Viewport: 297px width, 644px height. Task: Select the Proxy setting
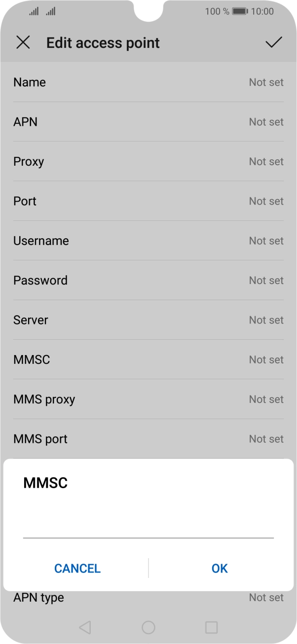pos(148,161)
